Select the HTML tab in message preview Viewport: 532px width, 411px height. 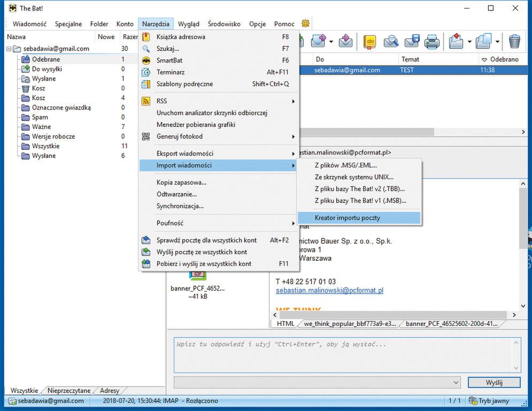286,324
